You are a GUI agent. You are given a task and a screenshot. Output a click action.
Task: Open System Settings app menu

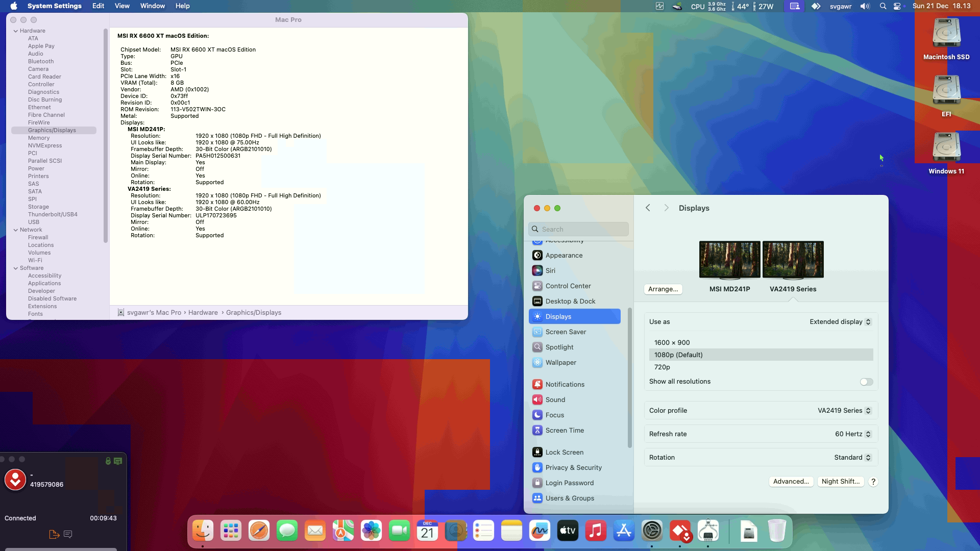[54, 6]
